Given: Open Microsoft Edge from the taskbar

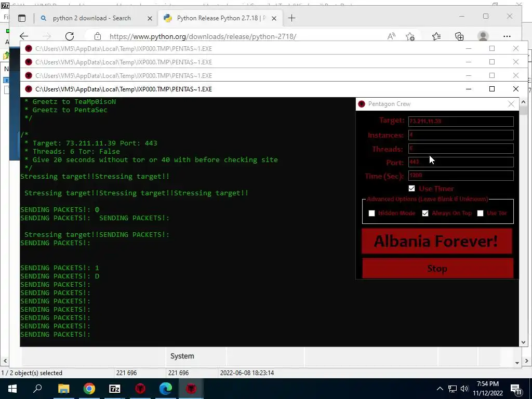Looking at the screenshot, I should tap(166, 389).
